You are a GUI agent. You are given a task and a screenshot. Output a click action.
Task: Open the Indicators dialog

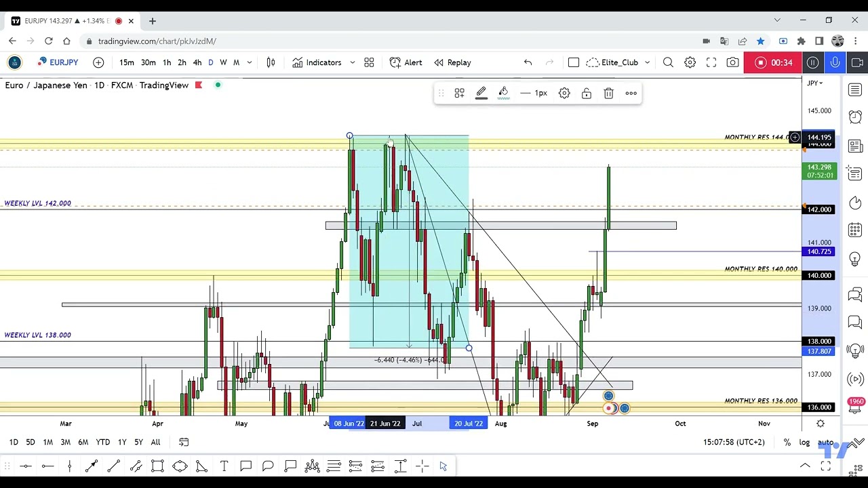pyautogui.click(x=317, y=62)
